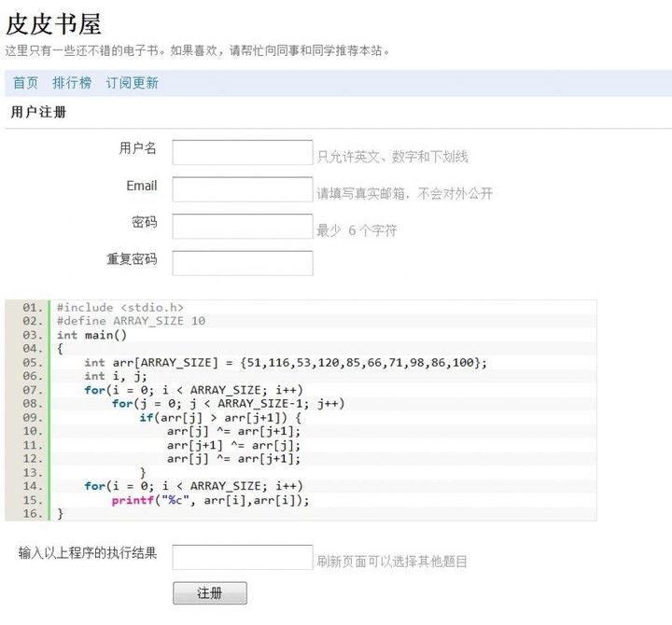The height and width of the screenshot is (625, 672).
Task: Open the 首页 navigation link
Action: [25, 83]
